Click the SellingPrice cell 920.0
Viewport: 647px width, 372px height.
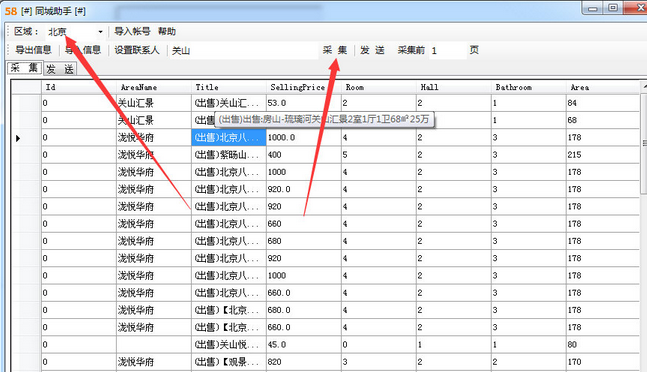tap(304, 190)
